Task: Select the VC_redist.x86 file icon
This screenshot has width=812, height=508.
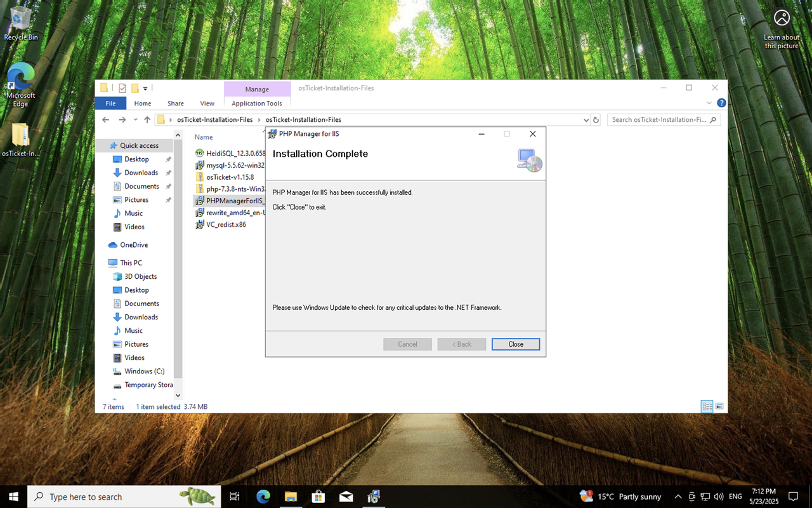Action: pyautogui.click(x=199, y=225)
